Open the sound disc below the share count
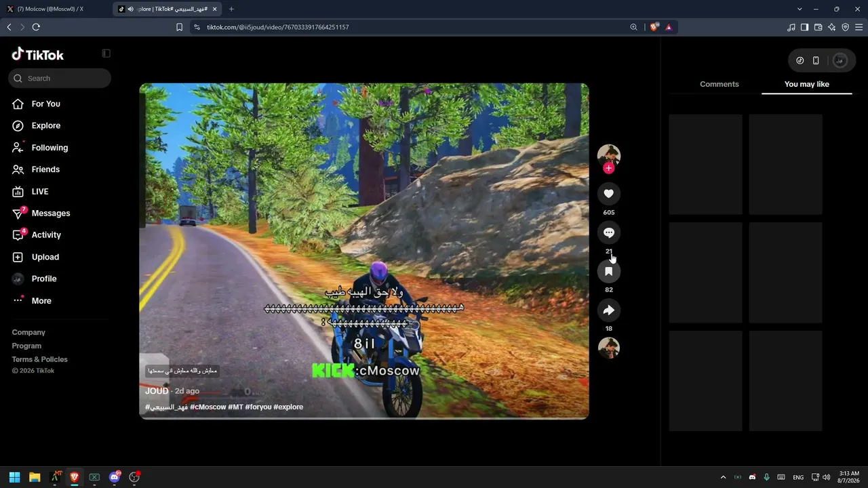Screen dimensions: 868x488 click(x=608, y=348)
